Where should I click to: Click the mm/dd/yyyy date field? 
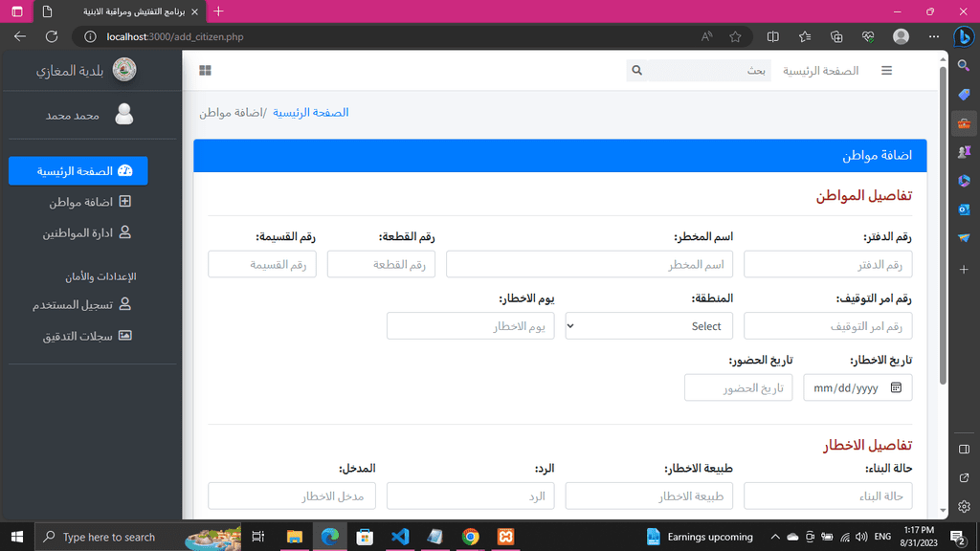[857, 388]
